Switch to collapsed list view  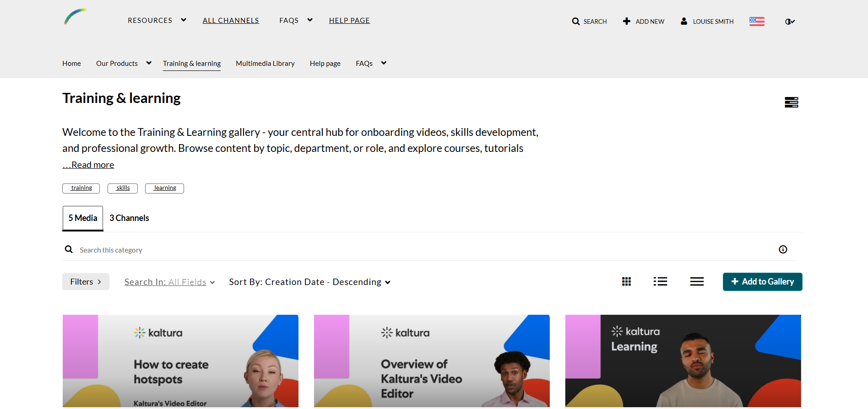(x=697, y=282)
